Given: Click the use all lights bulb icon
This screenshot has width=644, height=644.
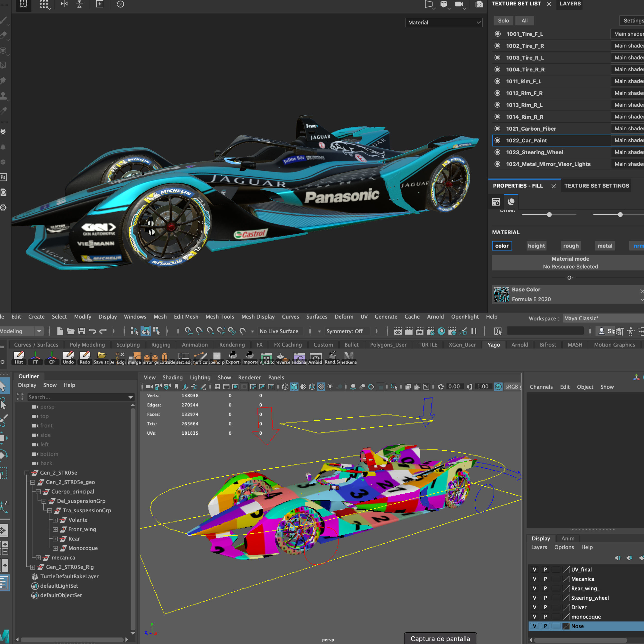Looking at the screenshot, I should pos(330,387).
